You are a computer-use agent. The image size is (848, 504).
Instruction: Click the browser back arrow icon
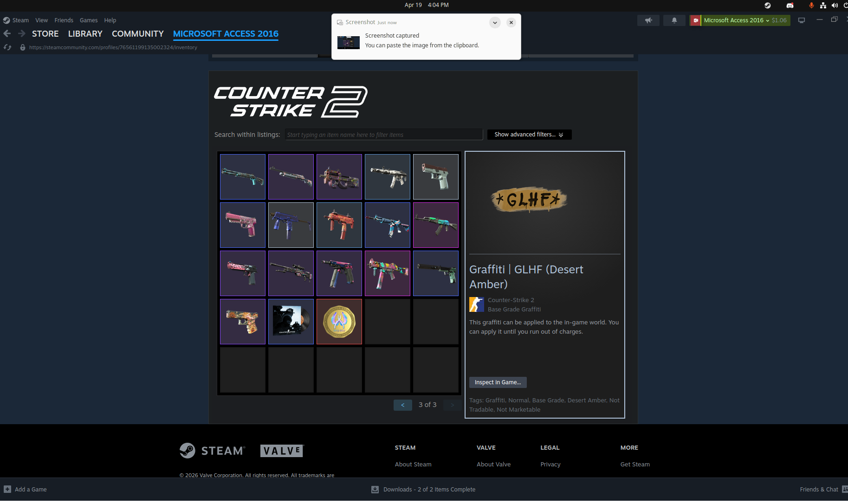click(7, 33)
